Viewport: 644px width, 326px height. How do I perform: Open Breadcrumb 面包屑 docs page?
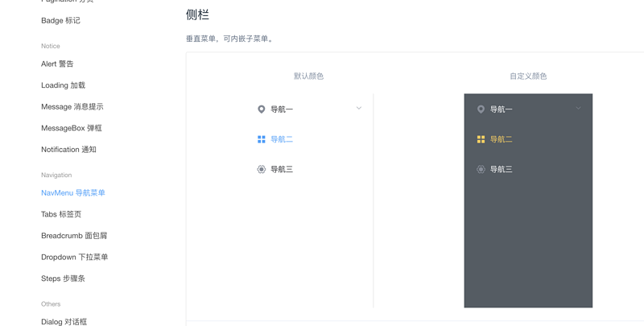[74, 236]
